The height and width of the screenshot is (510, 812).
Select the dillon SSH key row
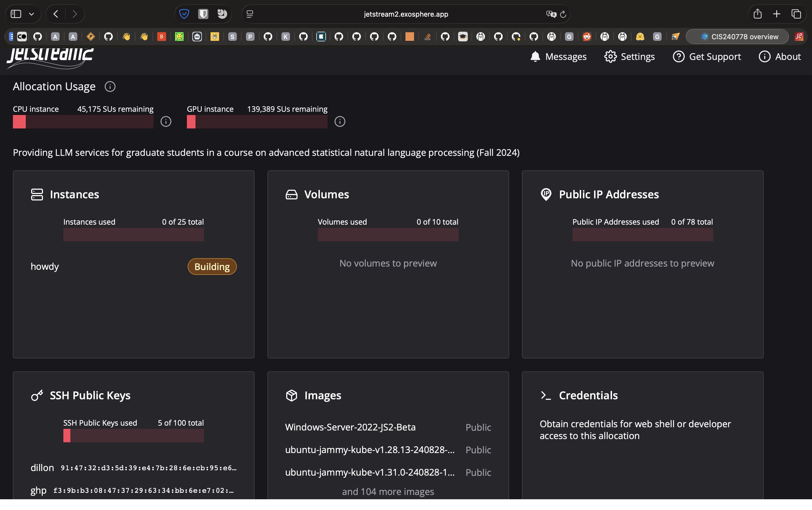[133, 468]
